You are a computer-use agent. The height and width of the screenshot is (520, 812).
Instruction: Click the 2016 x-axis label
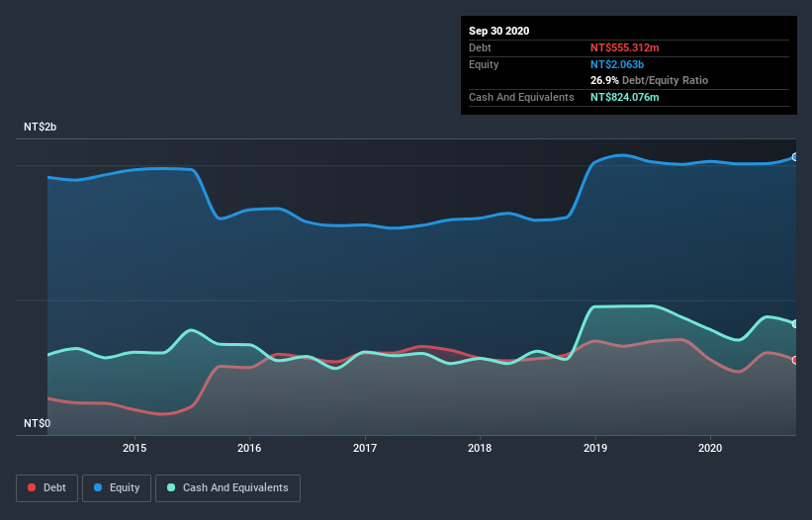(249, 448)
